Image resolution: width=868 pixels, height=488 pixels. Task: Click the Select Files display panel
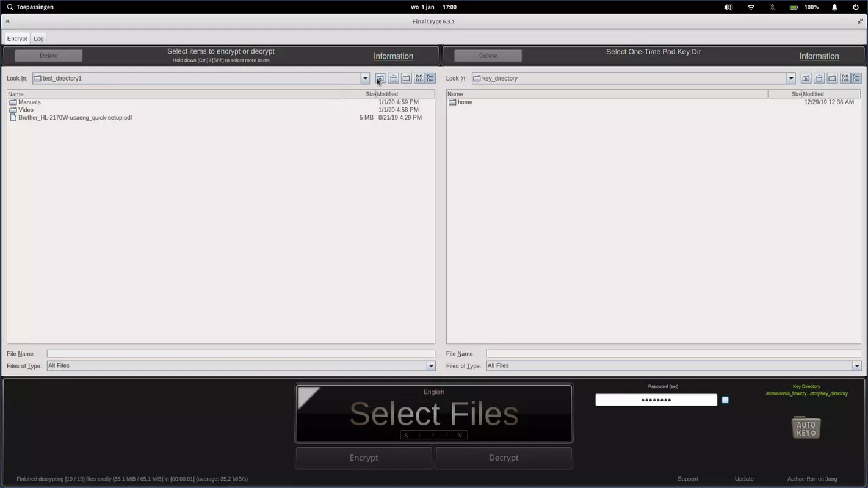pyautogui.click(x=434, y=414)
